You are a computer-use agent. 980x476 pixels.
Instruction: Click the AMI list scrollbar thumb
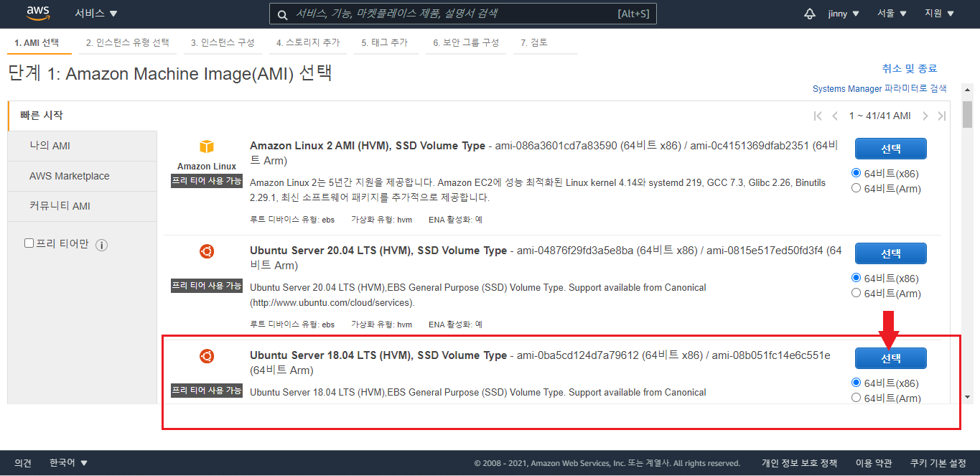click(x=967, y=113)
